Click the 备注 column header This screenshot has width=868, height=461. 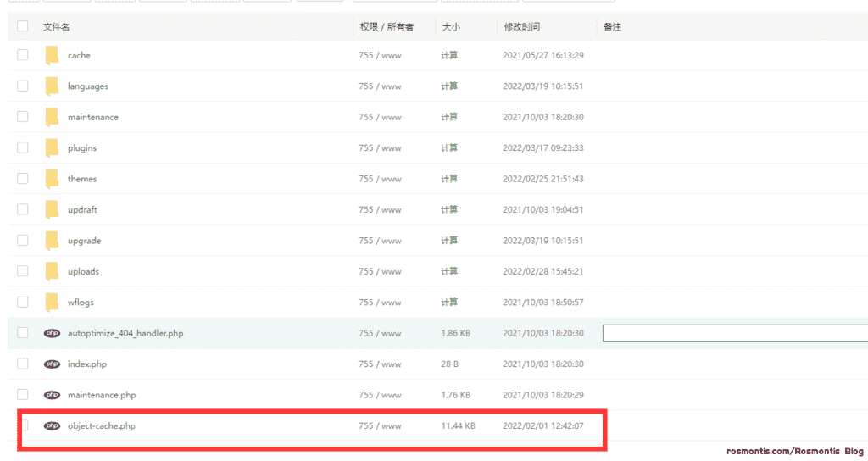click(612, 27)
